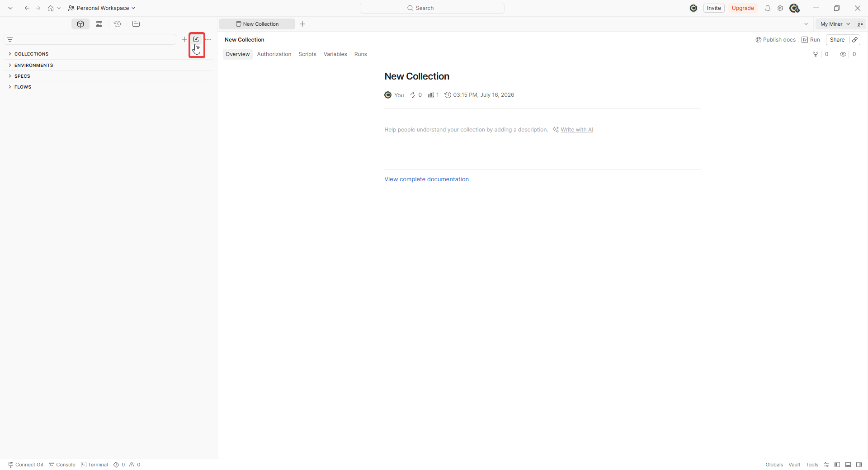Open the My Miner environment dropdown
868x470 pixels.
835,24
